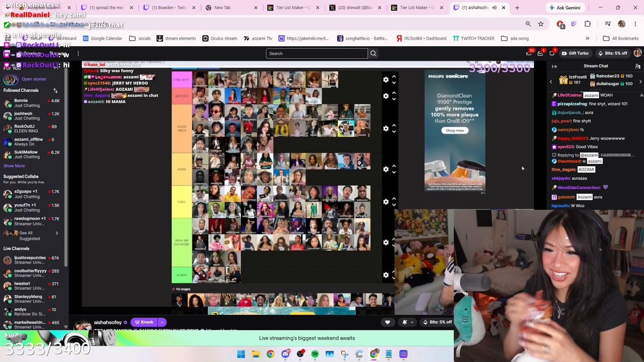Expand hidden bookmarks overflow chevron
Viewport: 644px width, 362px height.
click(x=587, y=39)
